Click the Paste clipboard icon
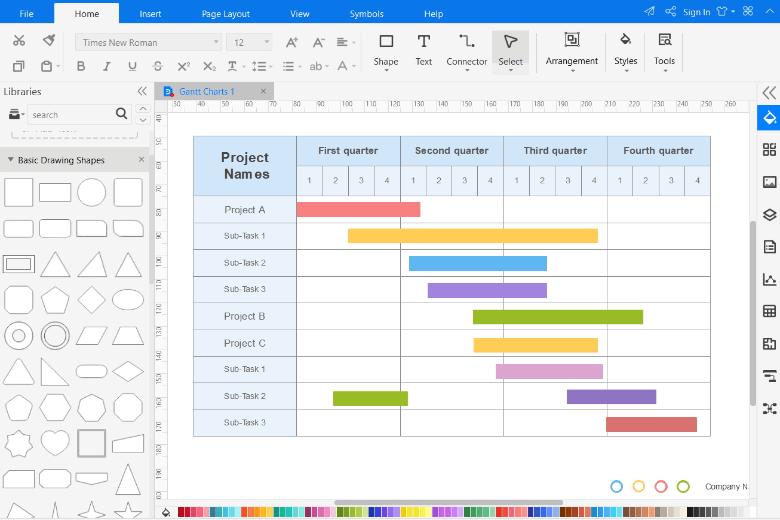Image resolution: width=780 pixels, height=520 pixels. click(x=46, y=66)
